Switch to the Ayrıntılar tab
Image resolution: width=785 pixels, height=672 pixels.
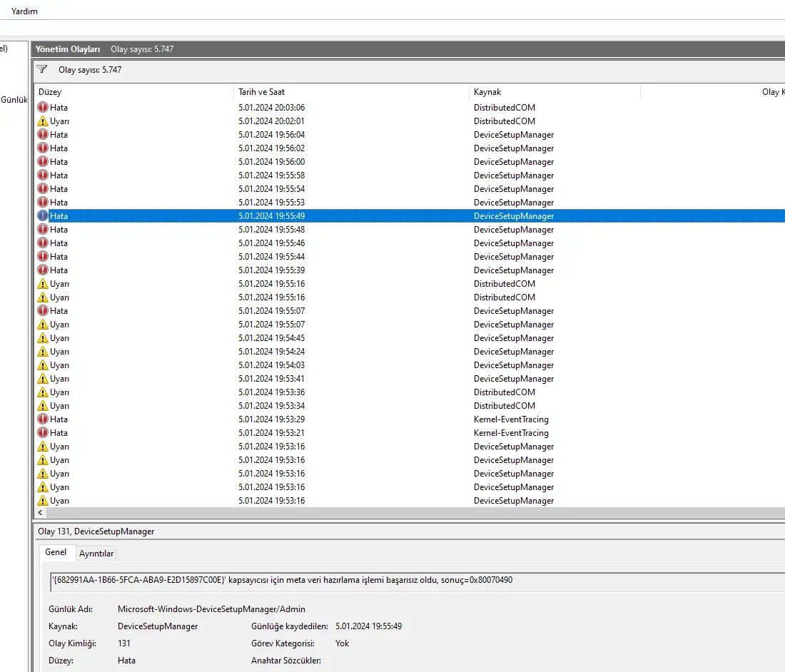coord(96,554)
